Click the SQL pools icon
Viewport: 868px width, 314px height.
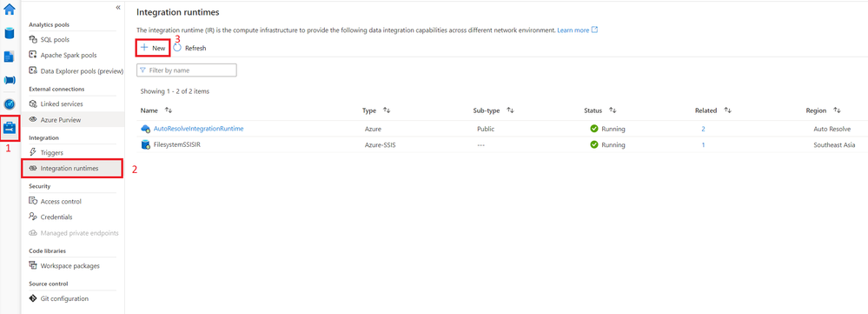click(x=33, y=40)
